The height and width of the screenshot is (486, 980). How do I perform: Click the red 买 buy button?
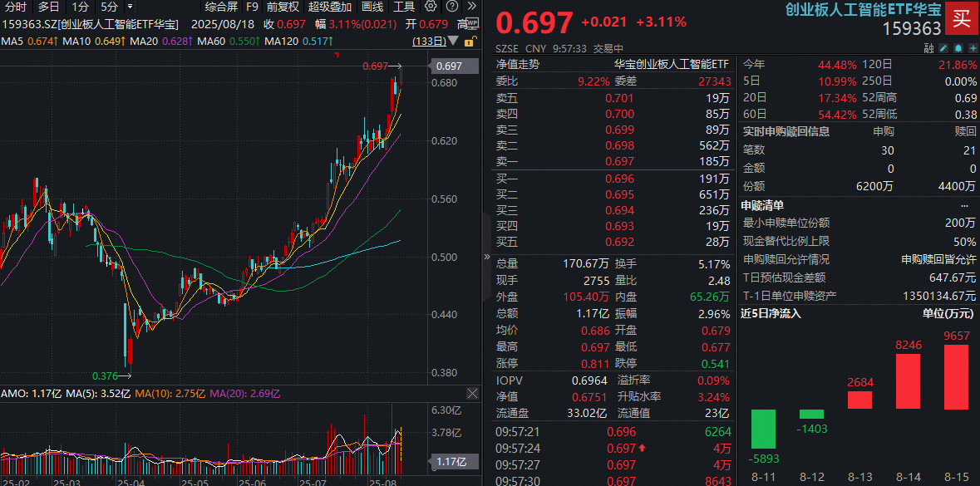(x=961, y=18)
